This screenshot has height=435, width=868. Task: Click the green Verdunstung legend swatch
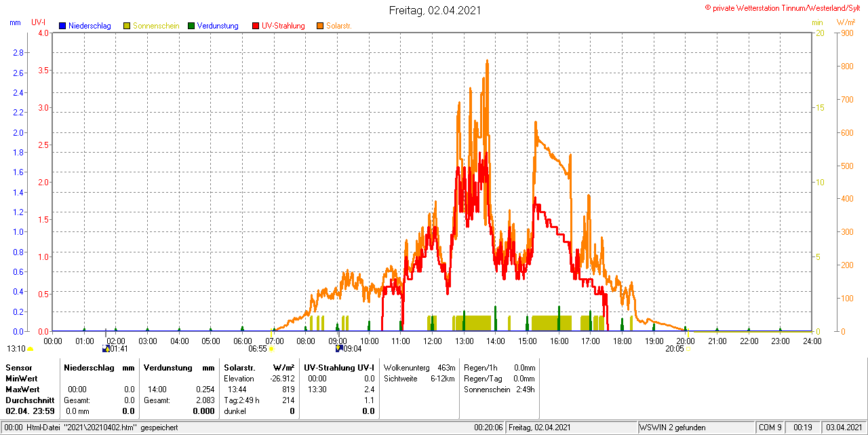point(191,26)
